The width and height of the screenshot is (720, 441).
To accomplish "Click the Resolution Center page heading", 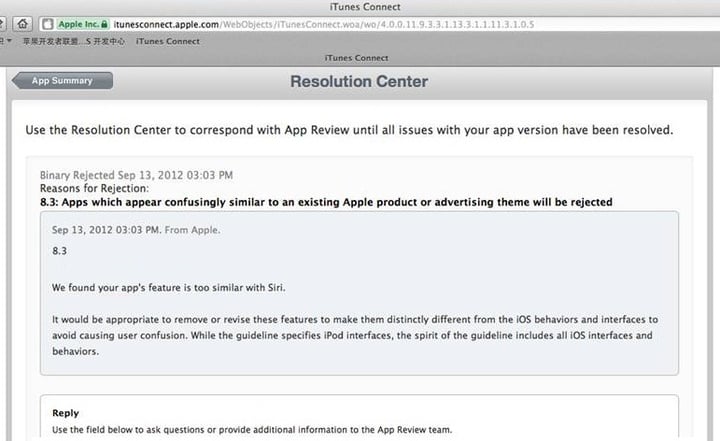I will pyautogui.click(x=359, y=81).
